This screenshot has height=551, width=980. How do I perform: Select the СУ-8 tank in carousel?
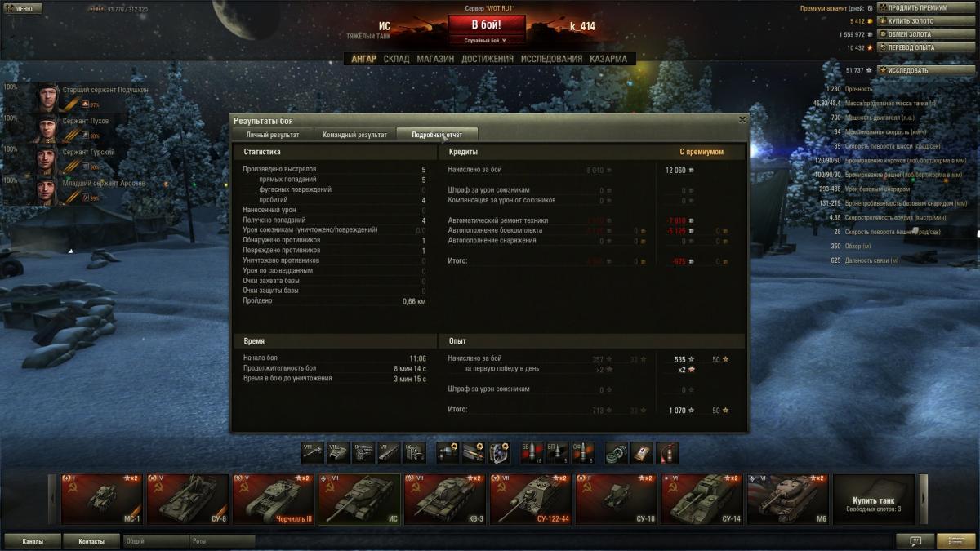[187, 500]
